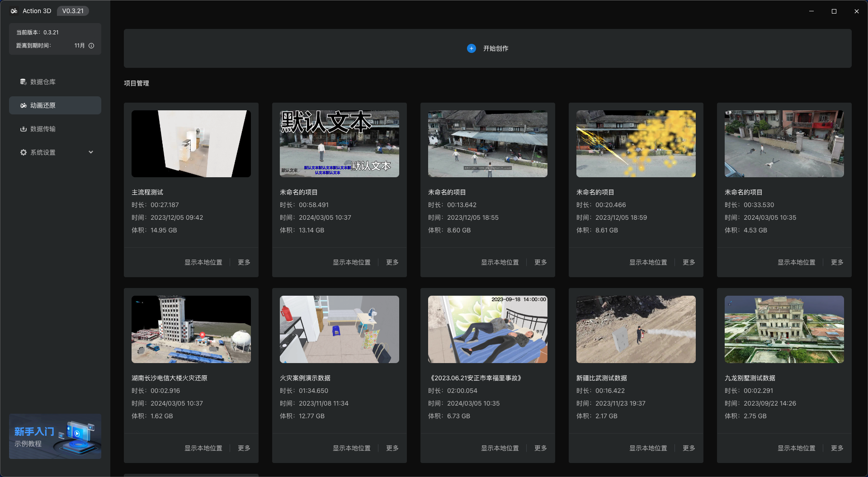Open the 安正市幸福里事故 thumbnail

coord(487,329)
